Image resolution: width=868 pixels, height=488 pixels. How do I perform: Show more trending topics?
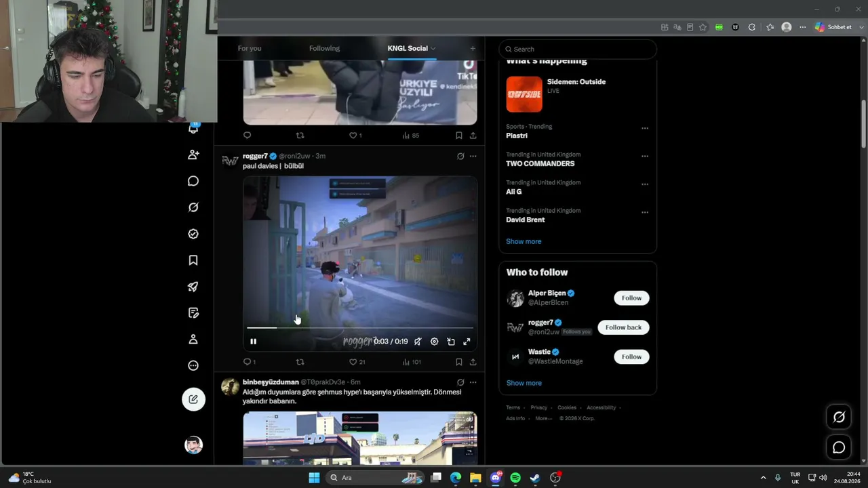click(x=524, y=241)
